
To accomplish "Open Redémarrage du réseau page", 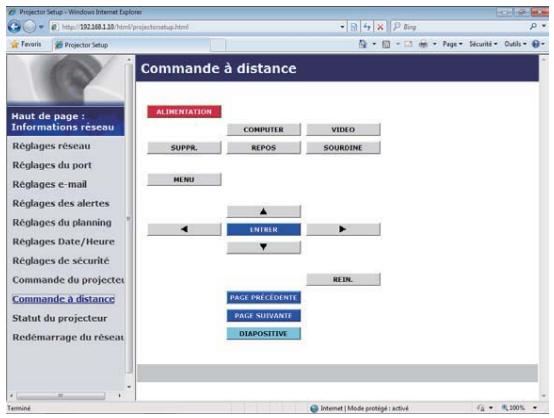I will pos(68,337).
